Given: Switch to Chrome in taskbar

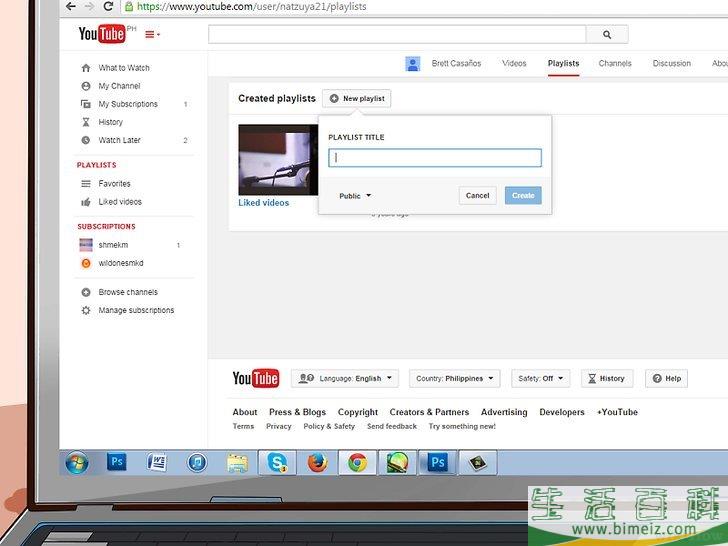Looking at the screenshot, I should pos(358,463).
